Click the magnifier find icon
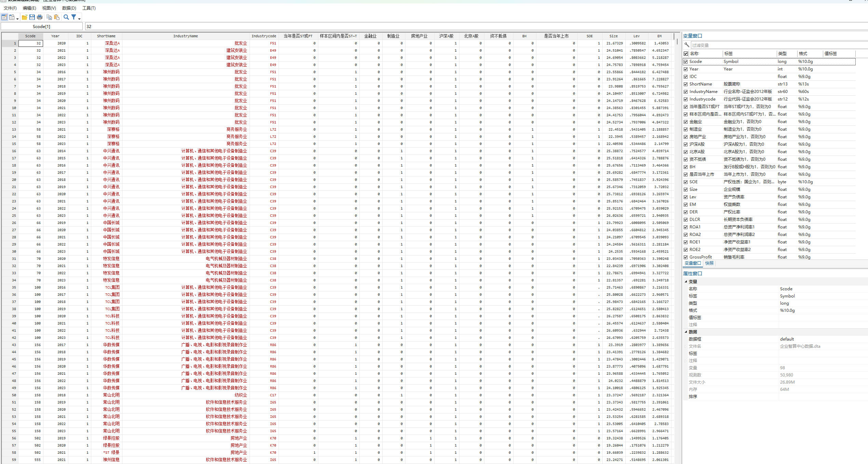Image resolution: width=868 pixels, height=464 pixels. pos(66,17)
